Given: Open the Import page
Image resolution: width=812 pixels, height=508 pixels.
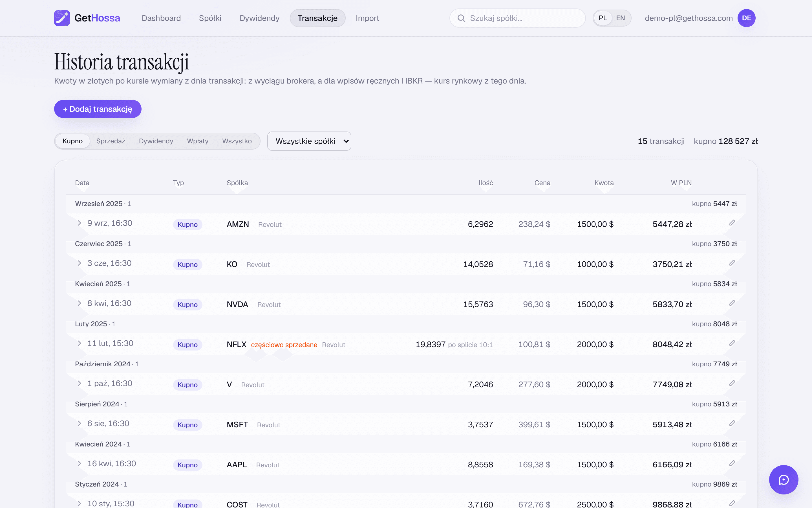Looking at the screenshot, I should tap(367, 18).
